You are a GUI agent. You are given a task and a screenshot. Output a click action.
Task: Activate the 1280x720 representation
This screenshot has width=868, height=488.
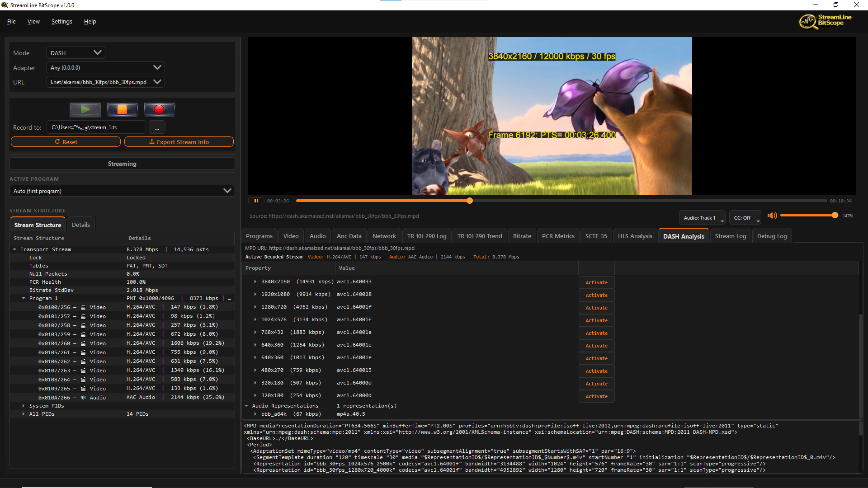[x=596, y=308]
